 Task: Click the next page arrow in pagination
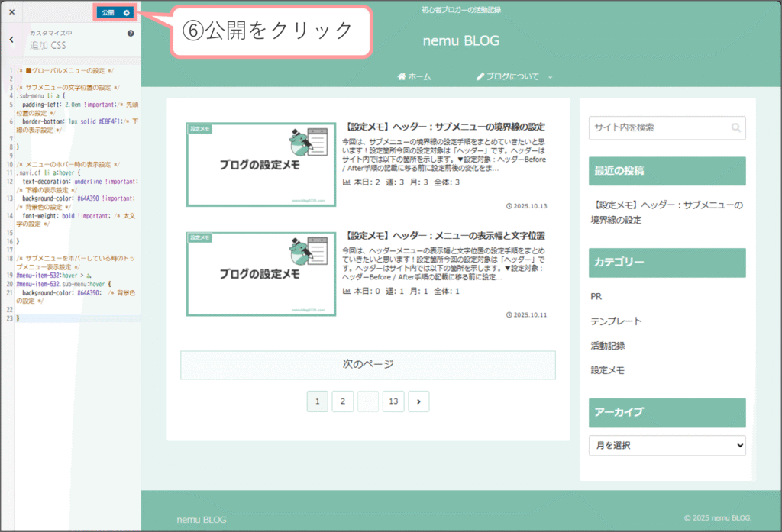pyautogui.click(x=418, y=401)
